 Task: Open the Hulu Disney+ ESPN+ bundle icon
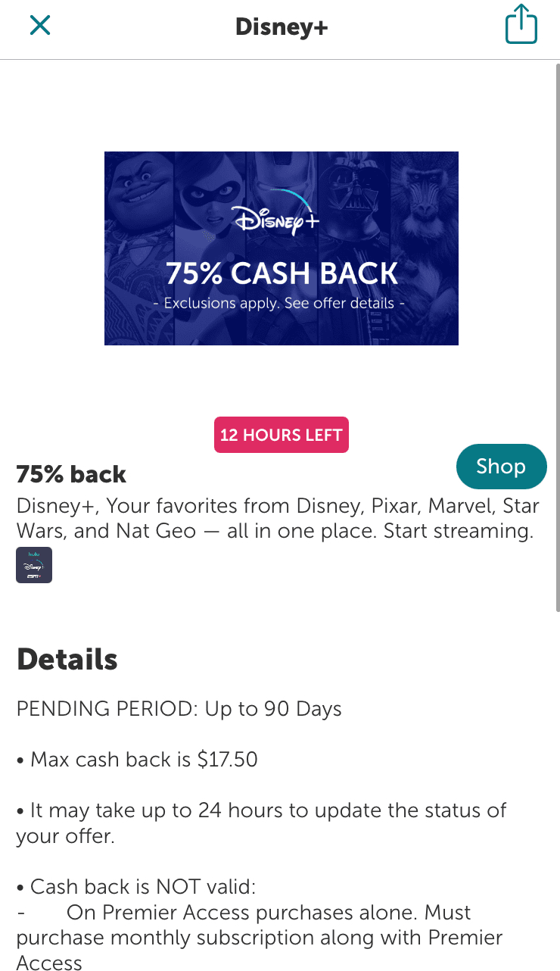[x=34, y=565]
